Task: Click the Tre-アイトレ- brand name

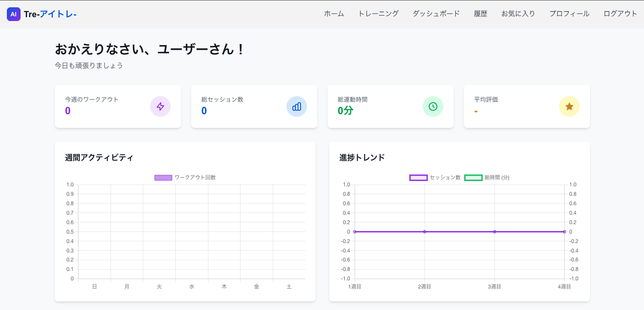Action: [50, 14]
